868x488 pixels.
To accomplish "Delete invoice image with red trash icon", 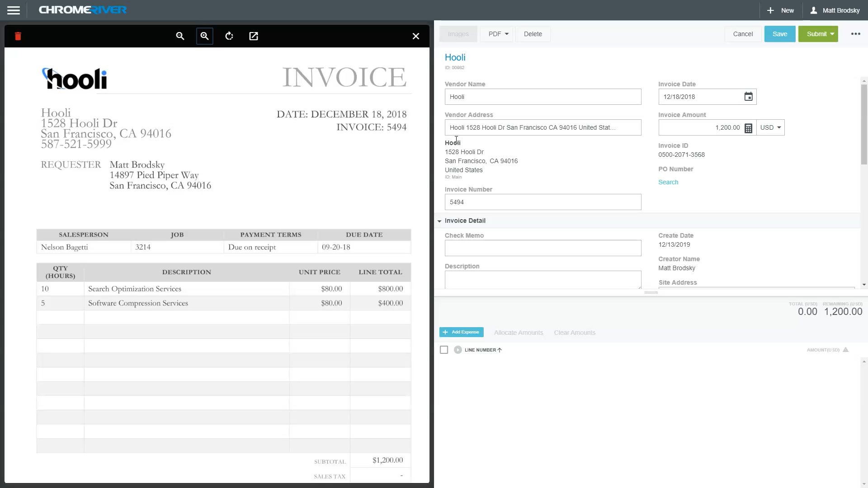I will (x=18, y=36).
